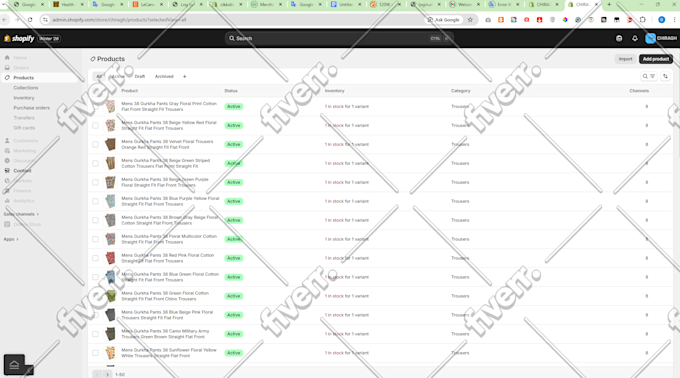Sort by the Inventory column header
Viewport: 680px width, 378px height.
[334, 91]
